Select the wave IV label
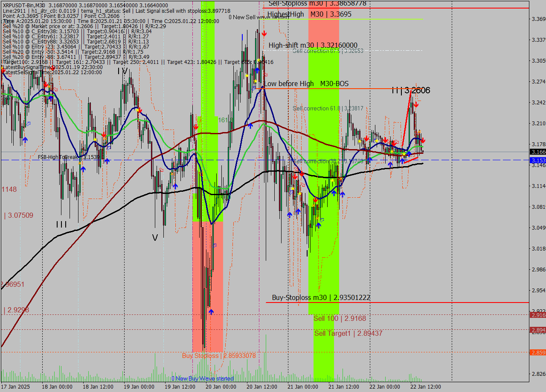The image size is (546, 392). [122, 72]
